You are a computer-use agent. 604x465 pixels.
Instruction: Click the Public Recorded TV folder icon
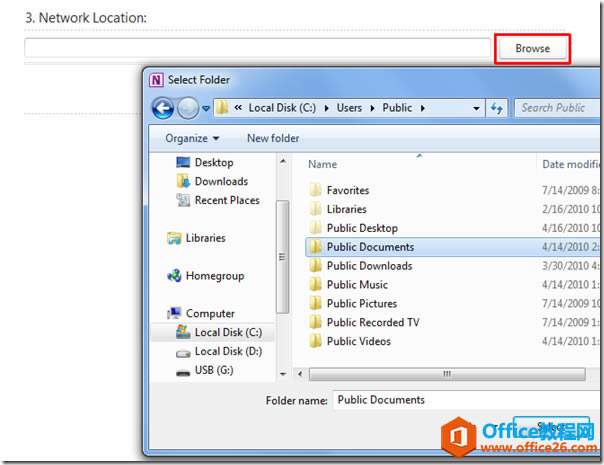point(315,322)
